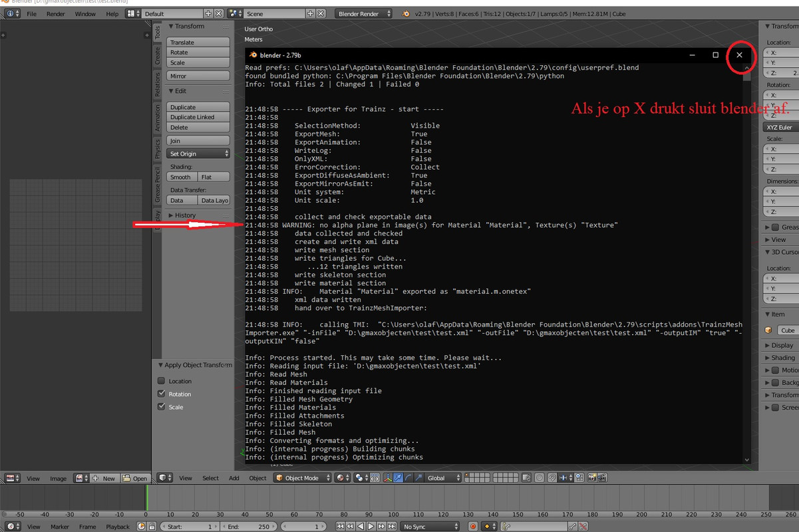Delete the current Scene

321,13
